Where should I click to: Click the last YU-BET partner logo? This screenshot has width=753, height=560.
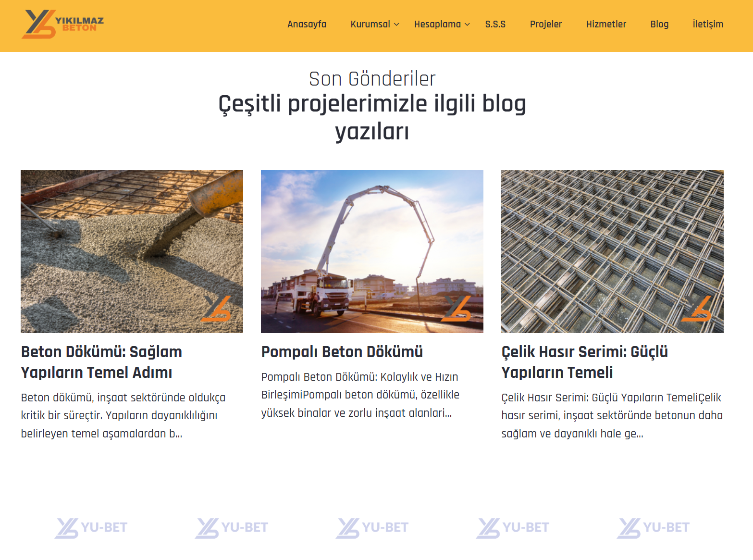click(654, 528)
